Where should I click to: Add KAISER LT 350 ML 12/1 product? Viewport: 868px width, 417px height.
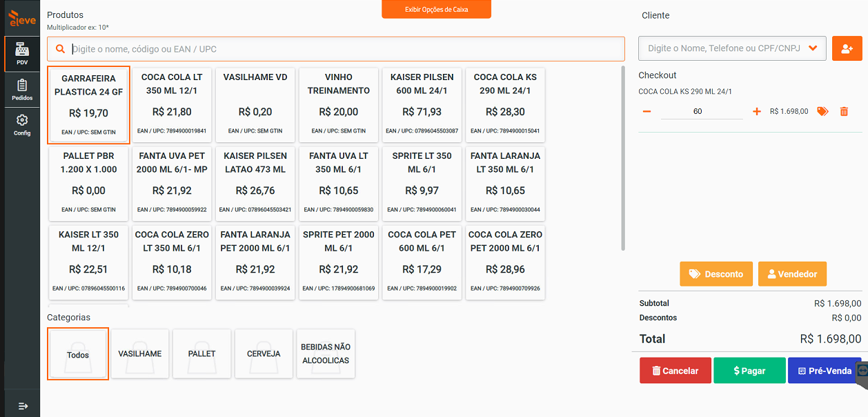pos(88,262)
